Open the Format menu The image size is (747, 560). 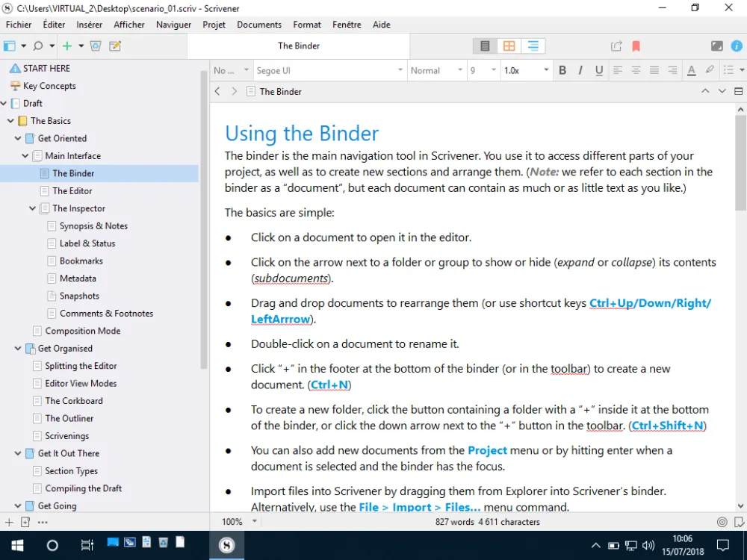[307, 25]
